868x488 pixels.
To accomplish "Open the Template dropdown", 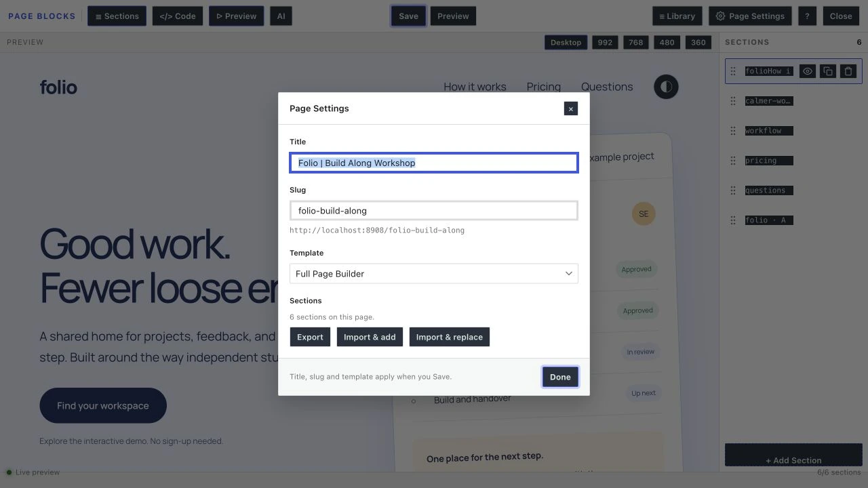I will (x=434, y=274).
